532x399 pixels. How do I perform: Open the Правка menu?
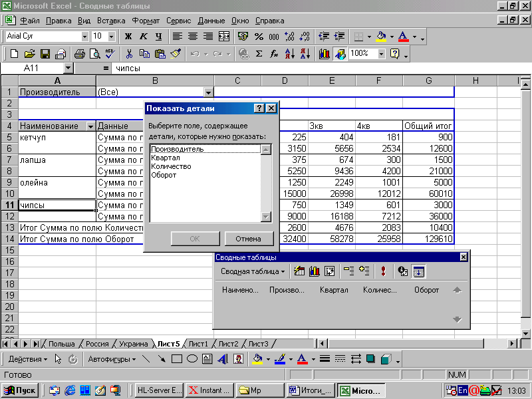point(59,21)
